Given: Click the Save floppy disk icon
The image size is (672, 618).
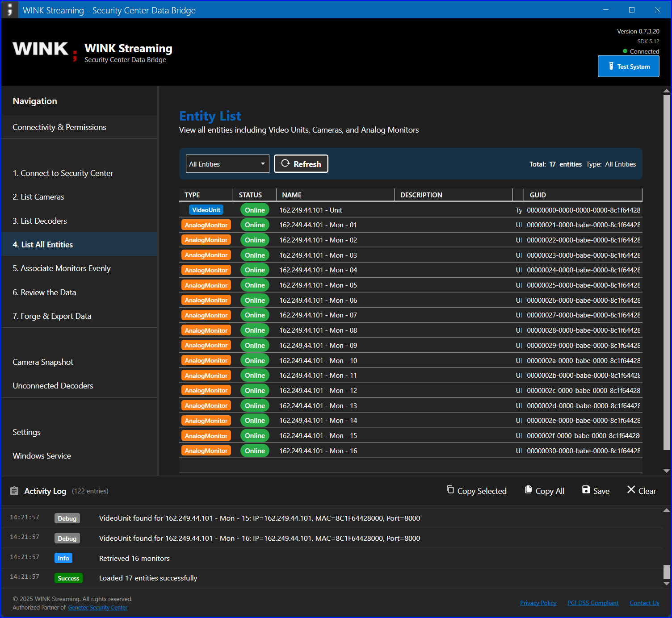Looking at the screenshot, I should 586,490.
